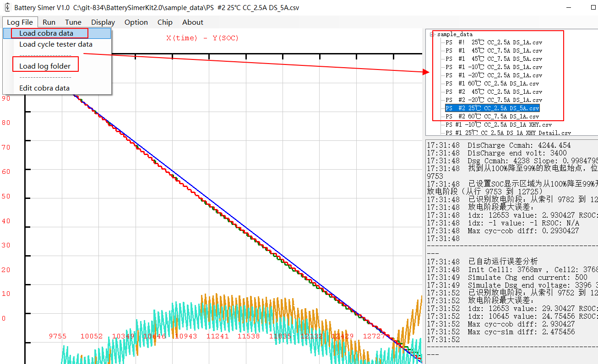The image size is (598, 364).
Task: Select the sample_data folder
Action: tap(455, 34)
